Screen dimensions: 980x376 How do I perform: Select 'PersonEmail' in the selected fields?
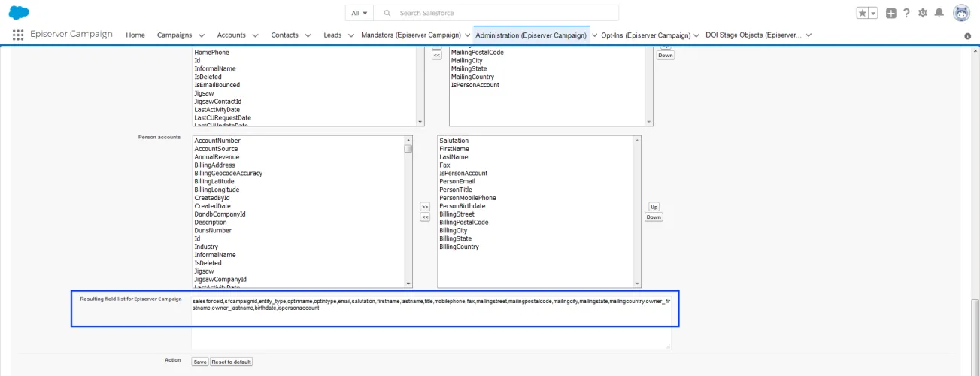pos(457,181)
